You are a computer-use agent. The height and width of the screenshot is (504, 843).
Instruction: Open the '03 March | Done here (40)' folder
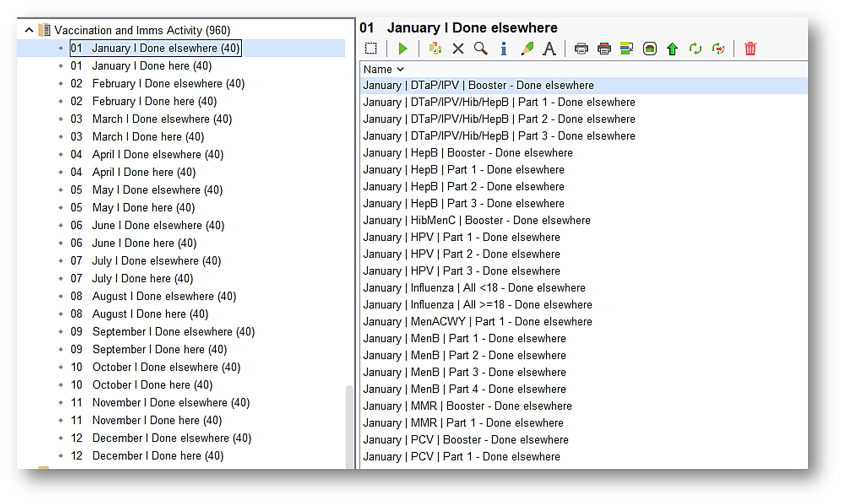[x=137, y=137]
